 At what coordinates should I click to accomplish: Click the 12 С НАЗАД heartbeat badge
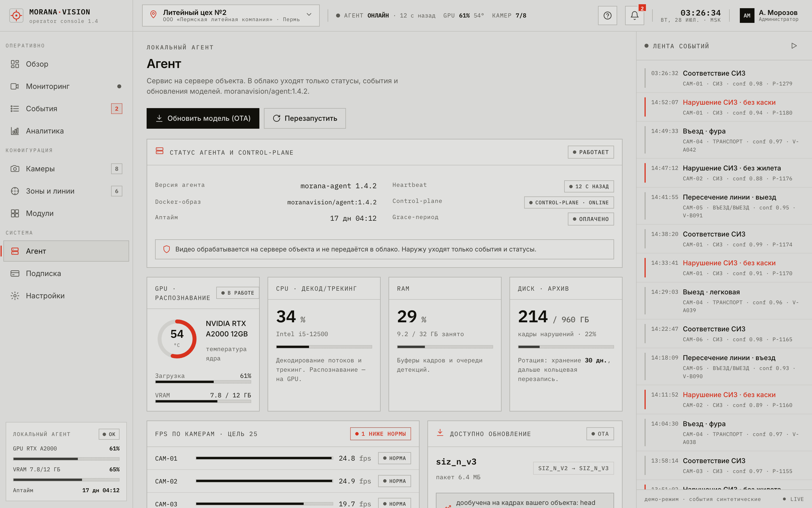[589, 187]
